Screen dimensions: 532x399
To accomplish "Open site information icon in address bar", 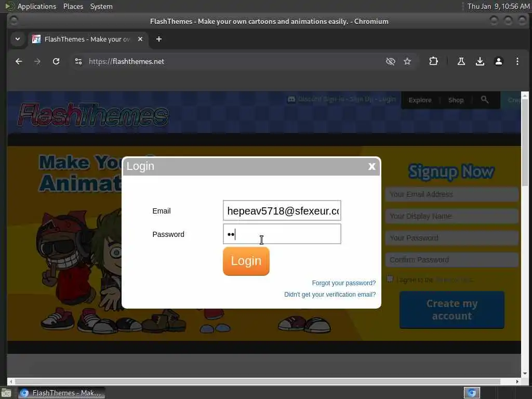I will coord(78,61).
